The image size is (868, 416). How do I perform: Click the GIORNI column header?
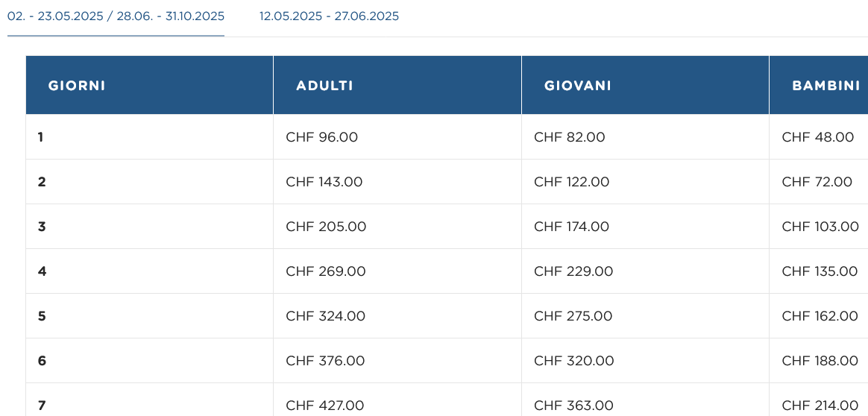click(x=77, y=86)
